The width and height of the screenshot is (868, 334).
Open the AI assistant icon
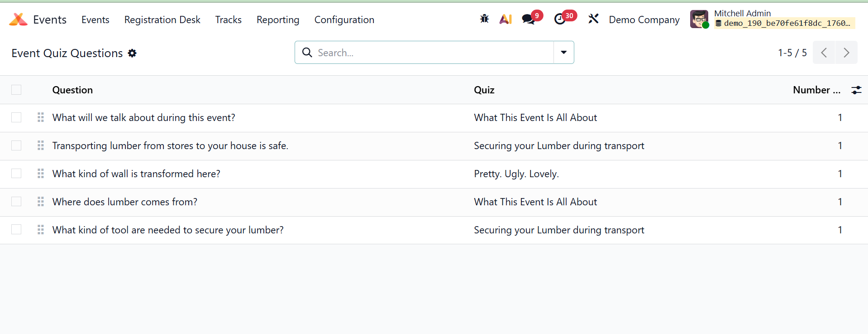[506, 19]
